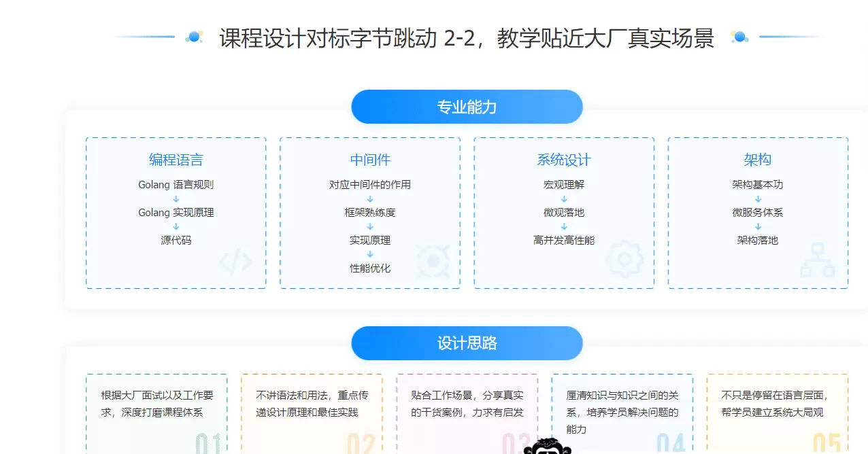Select the code </> icon in 编程语言 card

(235, 260)
